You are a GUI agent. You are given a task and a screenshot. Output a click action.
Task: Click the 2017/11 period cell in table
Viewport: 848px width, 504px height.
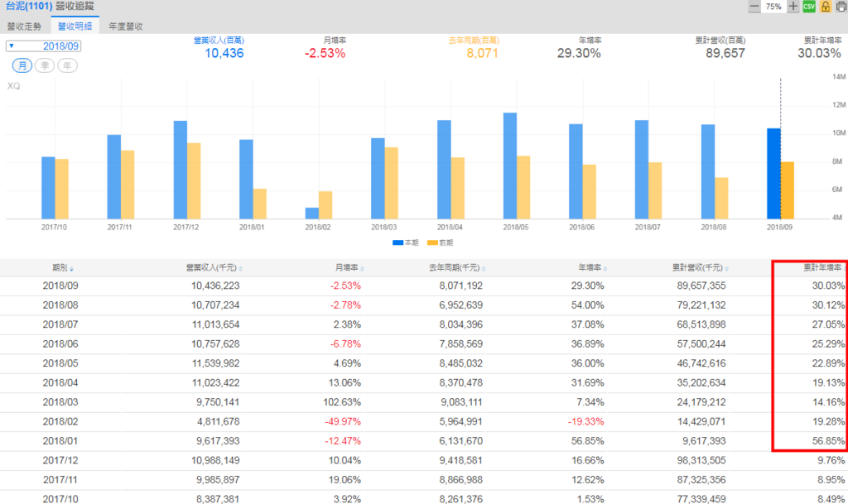click(x=60, y=480)
